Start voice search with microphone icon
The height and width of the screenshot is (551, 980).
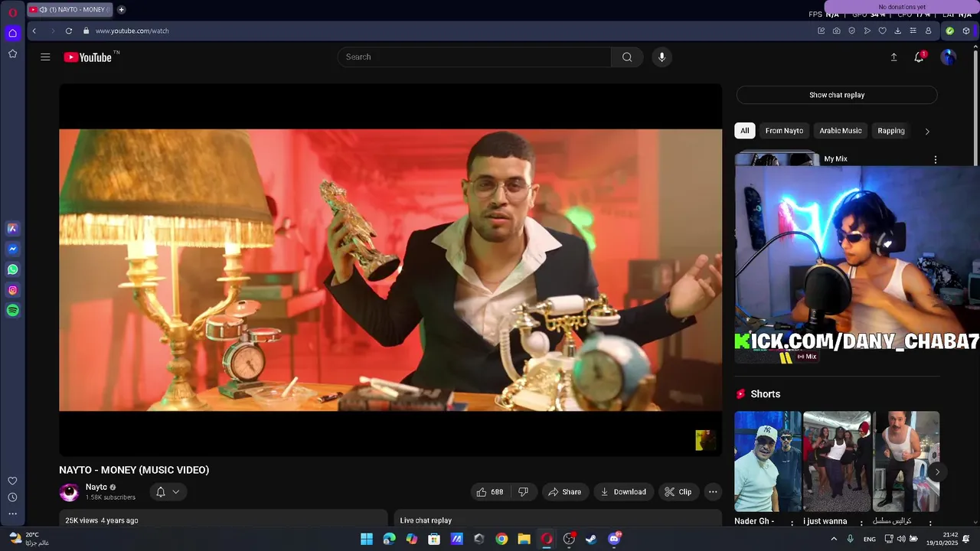[661, 57]
